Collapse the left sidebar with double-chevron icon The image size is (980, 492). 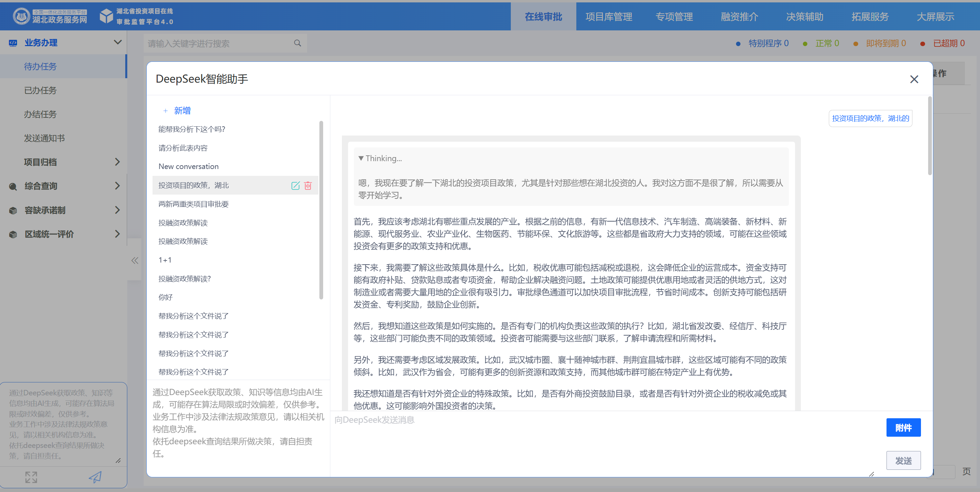[x=135, y=261]
